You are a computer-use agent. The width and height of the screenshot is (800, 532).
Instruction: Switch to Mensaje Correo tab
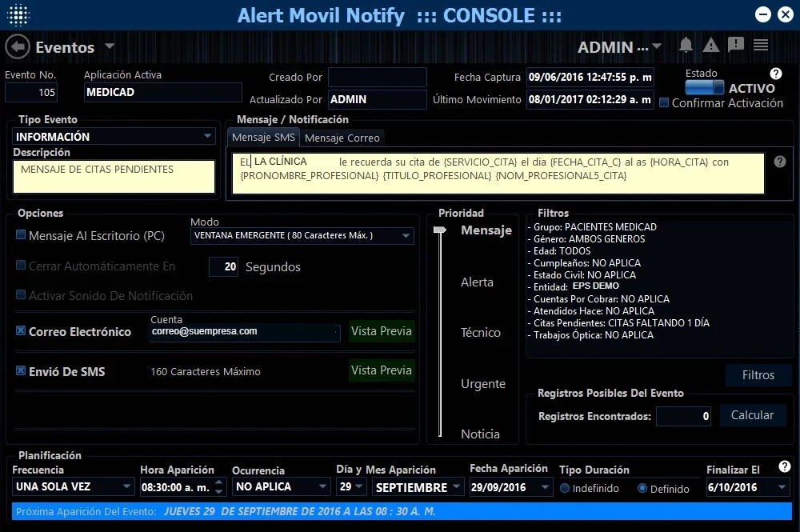click(342, 138)
